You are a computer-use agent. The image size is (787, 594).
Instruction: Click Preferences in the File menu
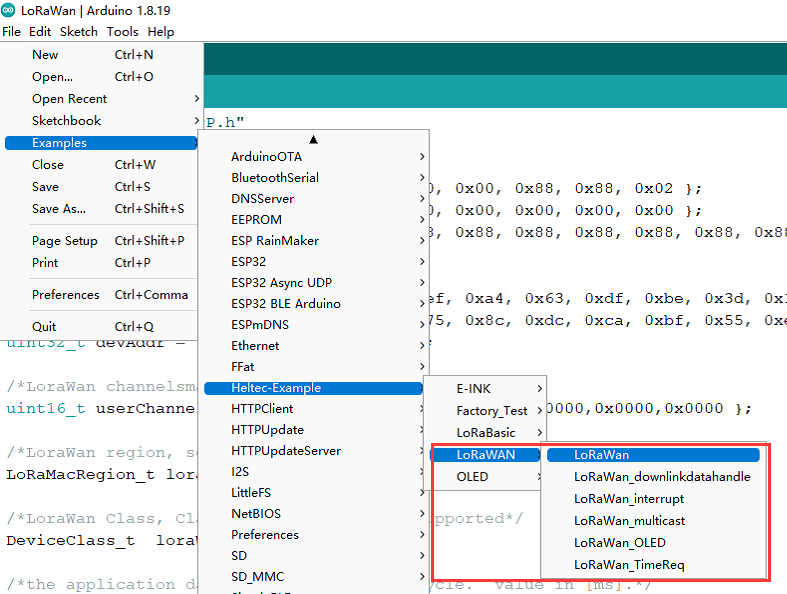(x=66, y=295)
